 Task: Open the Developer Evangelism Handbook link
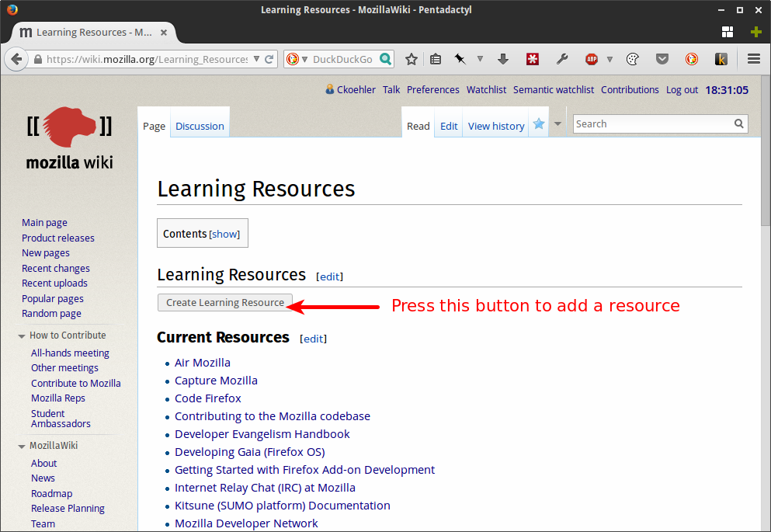click(x=262, y=434)
